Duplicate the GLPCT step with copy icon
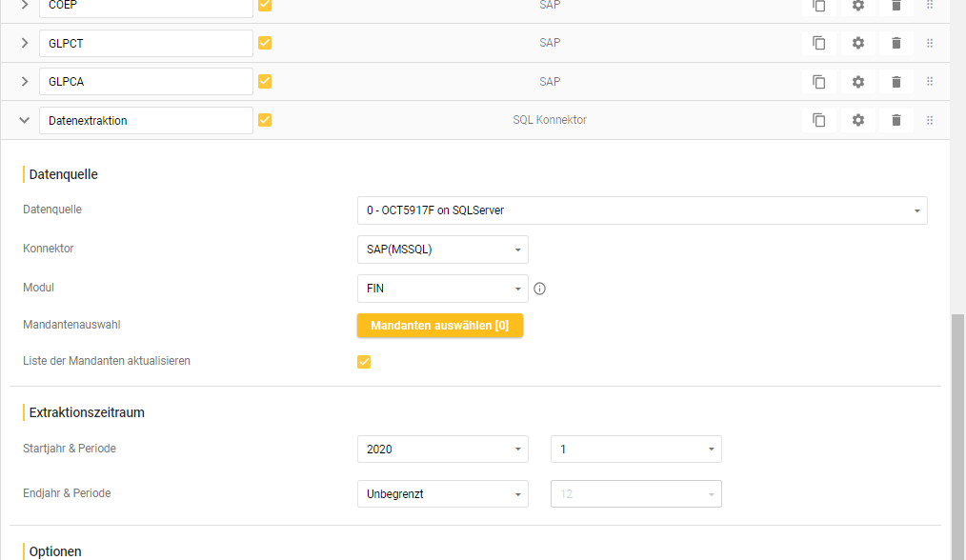Screen dimensions: 966x560 tap(818, 43)
